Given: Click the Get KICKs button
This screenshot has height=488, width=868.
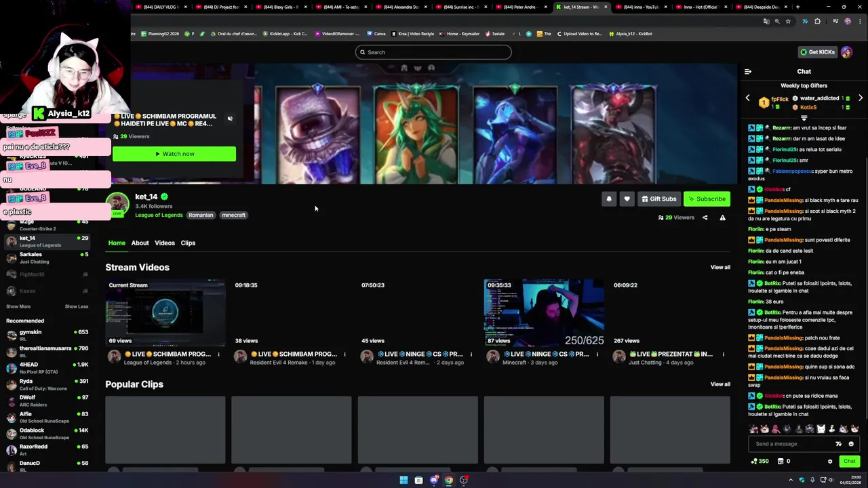Looking at the screenshot, I should tap(817, 52).
